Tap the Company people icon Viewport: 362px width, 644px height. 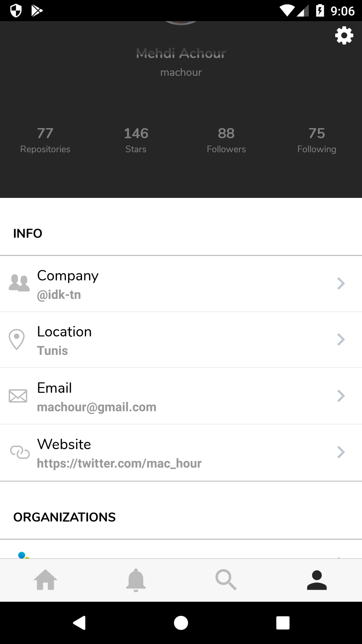19,283
